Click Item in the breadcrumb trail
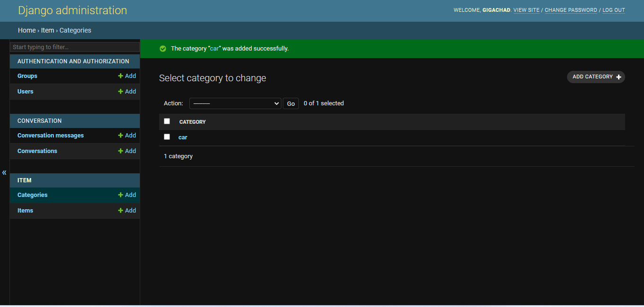 pos(47,30)
